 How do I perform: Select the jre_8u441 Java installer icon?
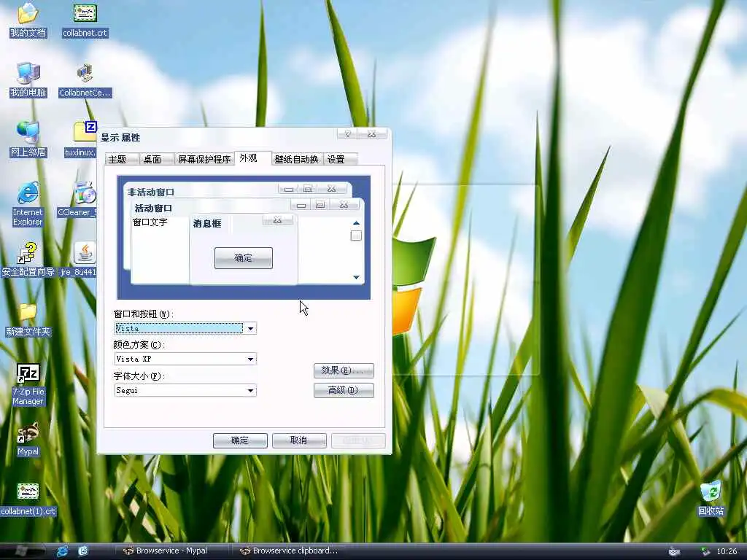79,260
